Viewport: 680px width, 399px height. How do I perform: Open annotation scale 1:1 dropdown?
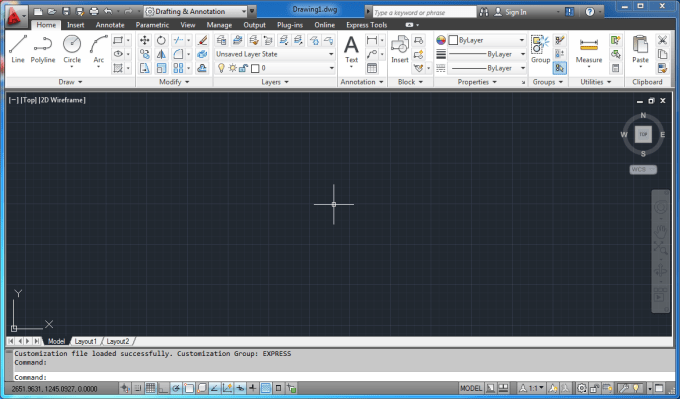pos(532,388)
